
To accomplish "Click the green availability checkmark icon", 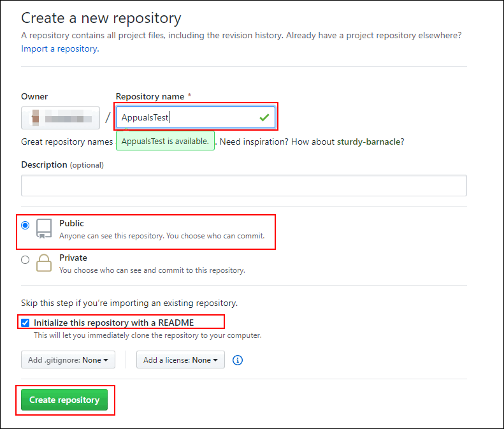I will (264, 117).
